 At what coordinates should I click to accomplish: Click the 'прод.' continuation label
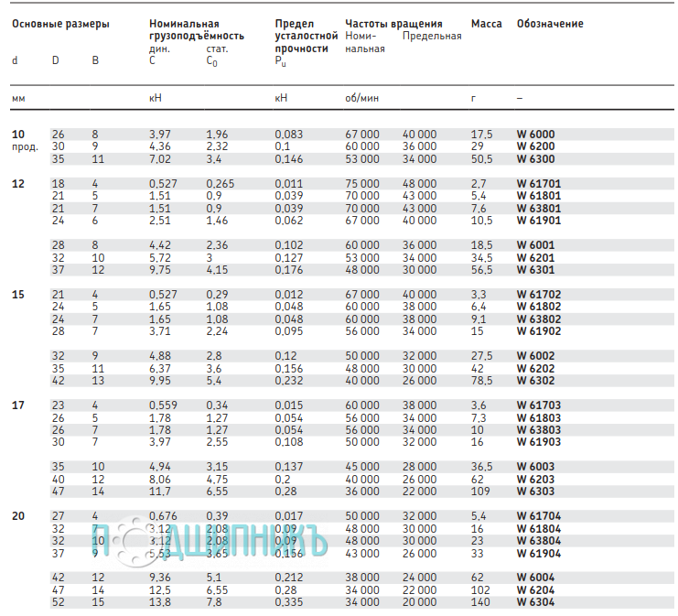(x=25, y=147)
